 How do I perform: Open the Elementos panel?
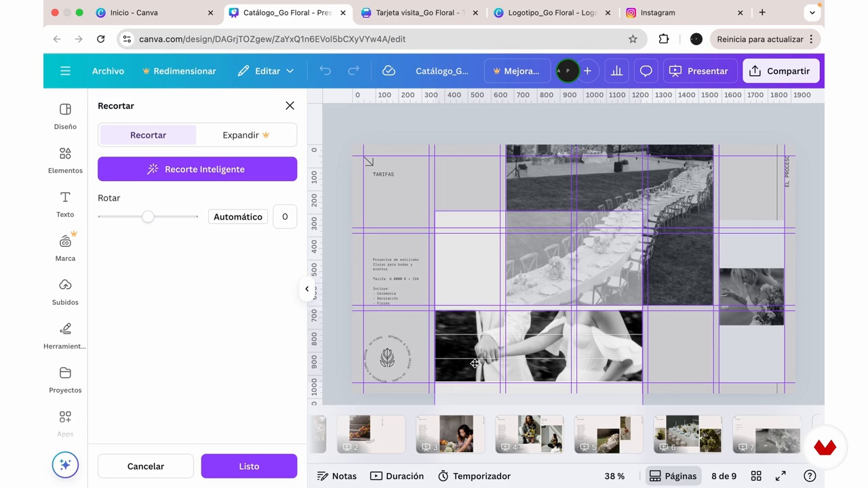click(65, 161)
